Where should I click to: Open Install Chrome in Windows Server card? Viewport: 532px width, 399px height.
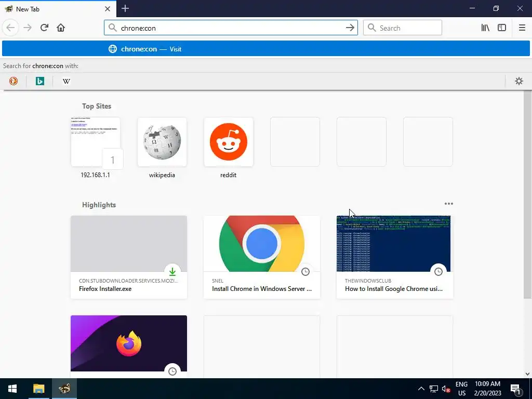[262, 257]
